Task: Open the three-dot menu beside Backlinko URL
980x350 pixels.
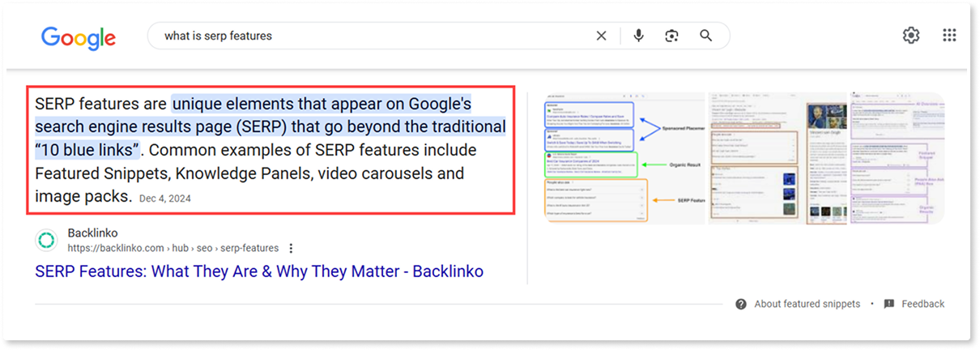Action: coord(291,249)
